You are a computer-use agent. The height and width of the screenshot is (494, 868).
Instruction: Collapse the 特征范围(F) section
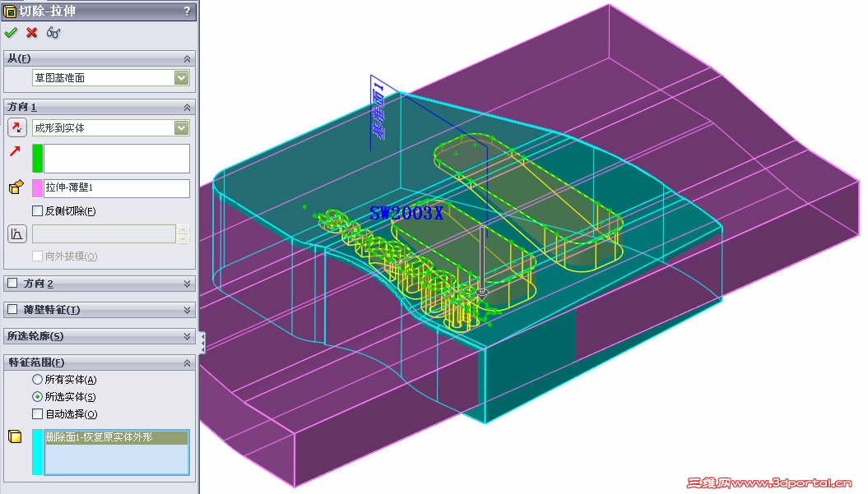click(x=187, y=362)
